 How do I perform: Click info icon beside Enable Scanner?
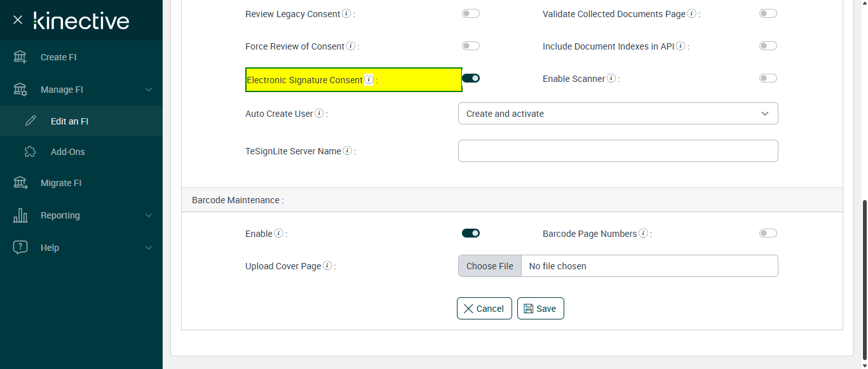[x=611, y=79]
